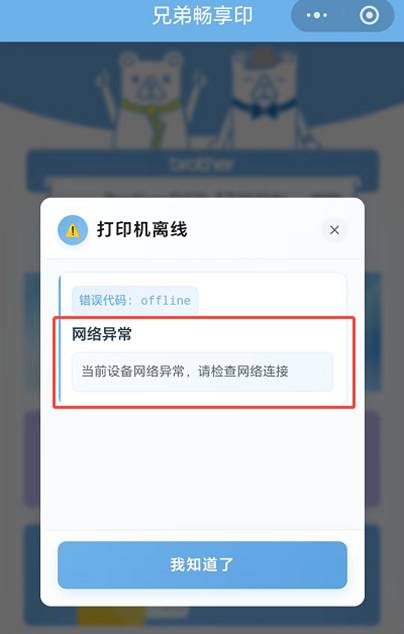Dismiss the 打印机离线 dialog with the X
Image resolution: width=404 pixels, height=634 pixels.
(334, 230)
